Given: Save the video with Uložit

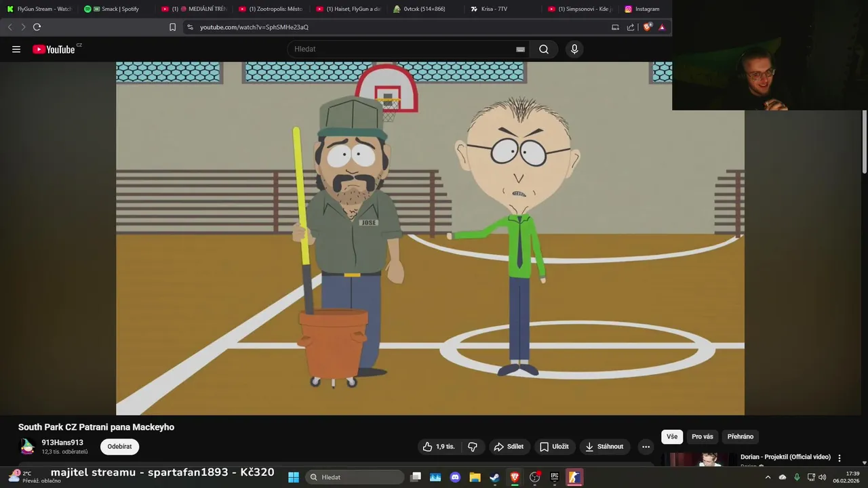Looking at the screenshot, I should (554, 447).
